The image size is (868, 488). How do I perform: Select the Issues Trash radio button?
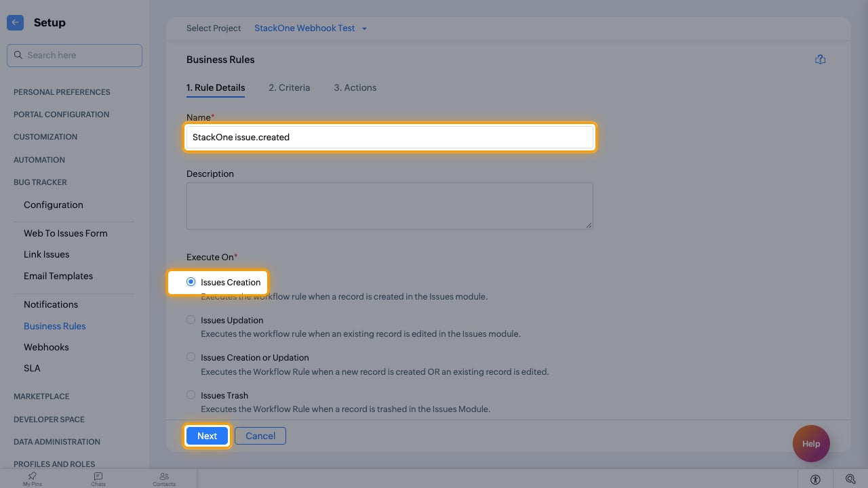click(191, 395)
